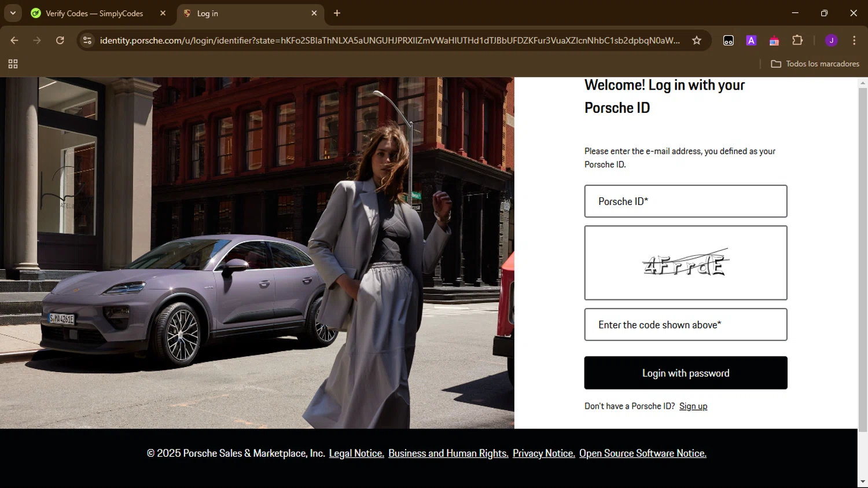Open Todos los marcadores folder
This screenshot has width=868, height=488.
[x=815, y=64]
